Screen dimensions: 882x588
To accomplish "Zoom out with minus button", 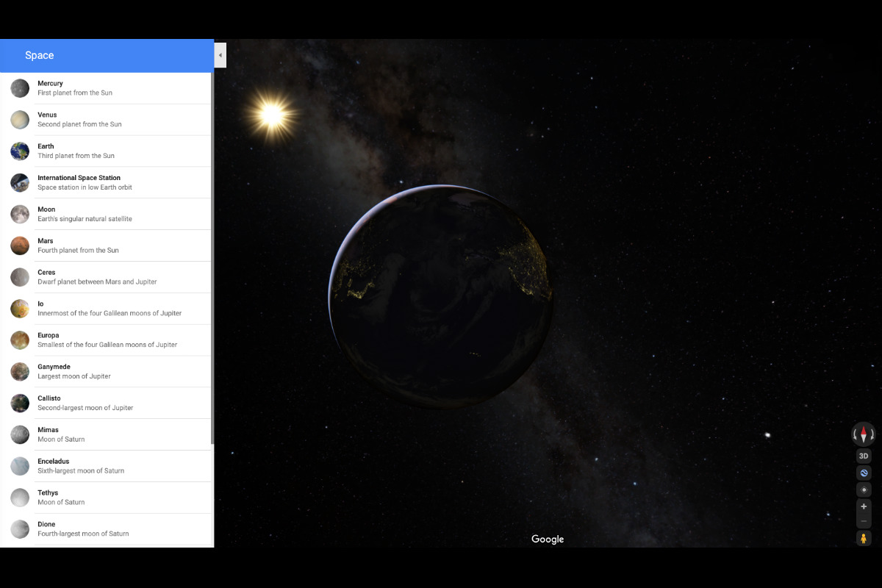I will click(x=864, y=521).
